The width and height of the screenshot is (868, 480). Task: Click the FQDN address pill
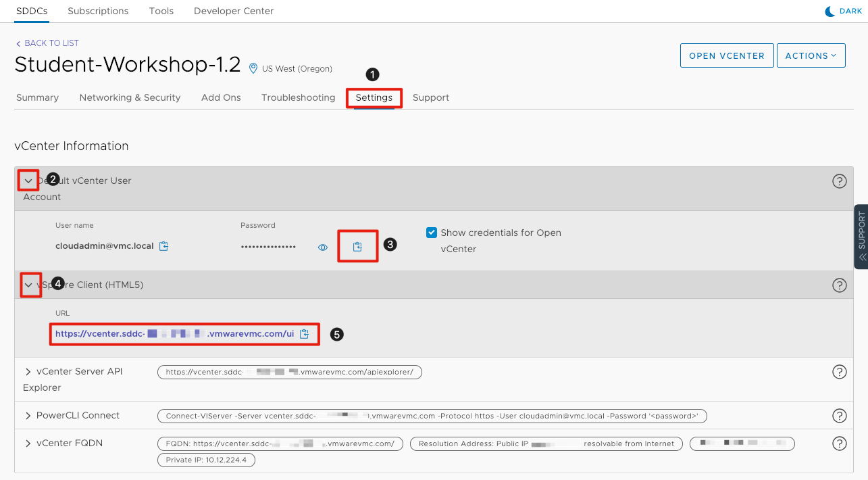(x=280, y=443)
